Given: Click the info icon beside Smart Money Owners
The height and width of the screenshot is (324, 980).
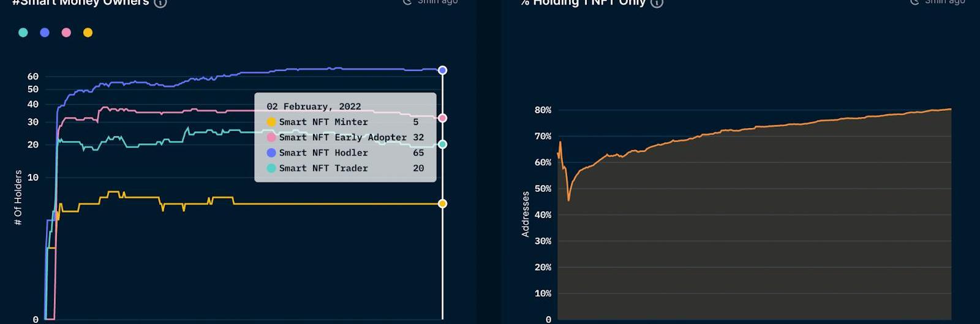Looking at the screenshot, I should pyautogui.click(x=160, y=2).
